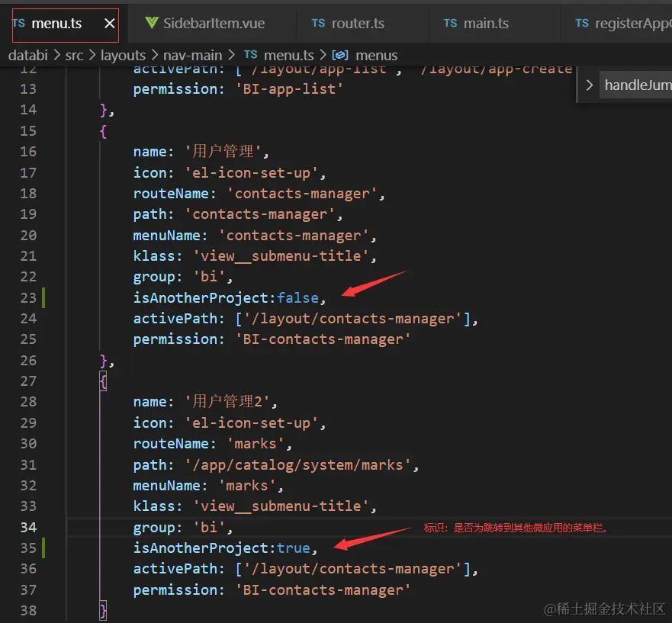Click the menus symbol breadcrumb

pyautogui.click(x=376, y=55)
